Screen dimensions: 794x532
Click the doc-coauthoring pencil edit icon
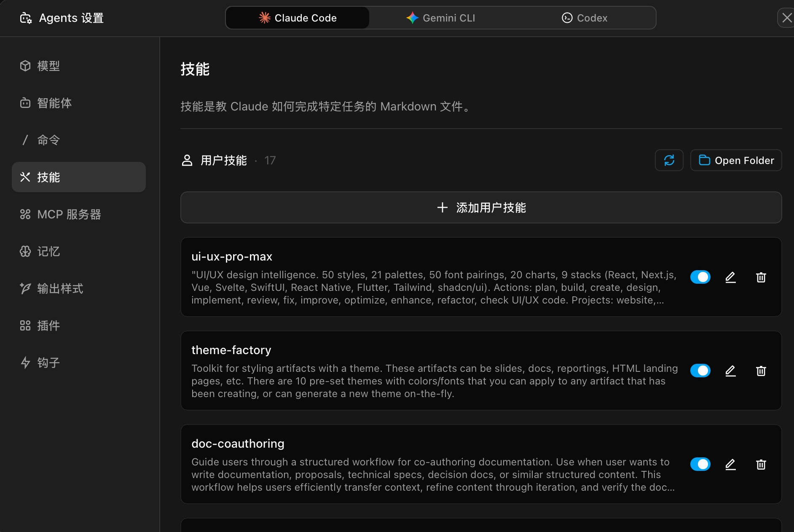coord(730,465)
